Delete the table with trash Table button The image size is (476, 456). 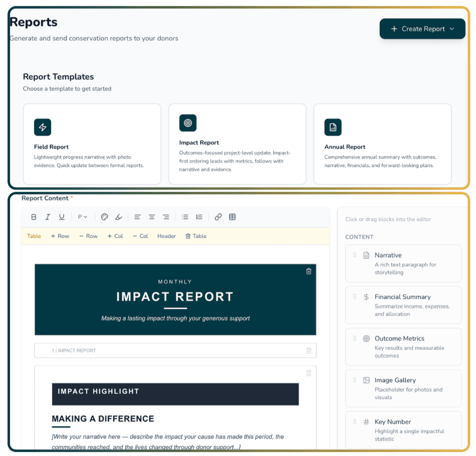pyautogui.click(x=196, y=236)
